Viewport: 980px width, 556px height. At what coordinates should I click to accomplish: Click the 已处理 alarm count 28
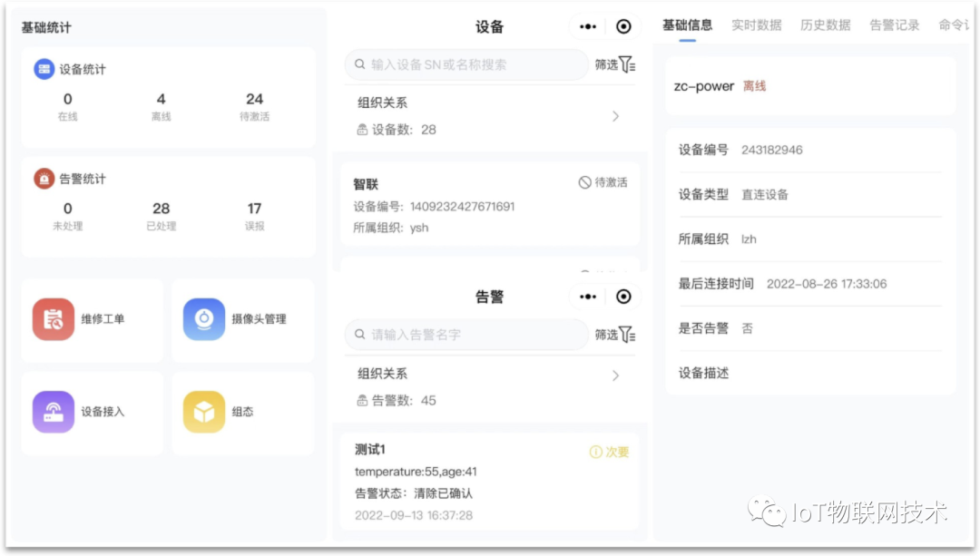162,209
